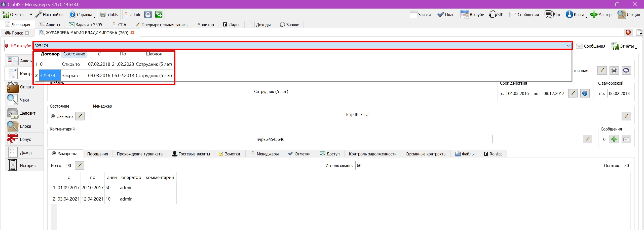Click the SIP headset icon

point(493,14)
